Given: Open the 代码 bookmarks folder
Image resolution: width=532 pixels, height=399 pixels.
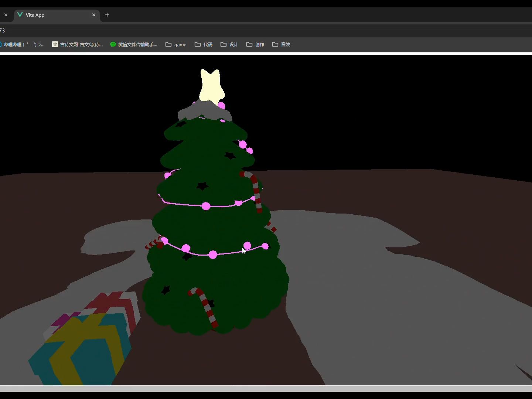Looking at the screenshot, I should (x=203, y=44).
